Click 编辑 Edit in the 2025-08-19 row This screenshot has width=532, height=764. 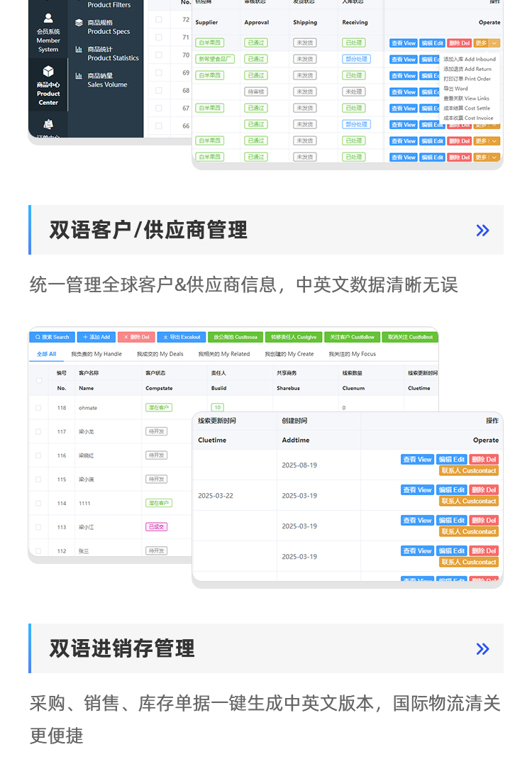452,460
